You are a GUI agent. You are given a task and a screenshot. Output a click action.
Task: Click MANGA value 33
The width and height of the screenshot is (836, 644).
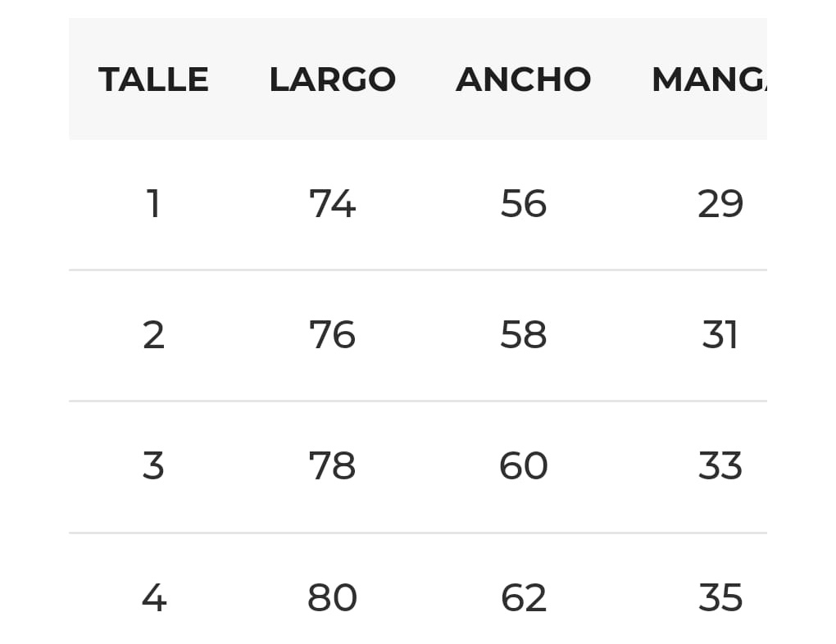(x=720, y=465)
